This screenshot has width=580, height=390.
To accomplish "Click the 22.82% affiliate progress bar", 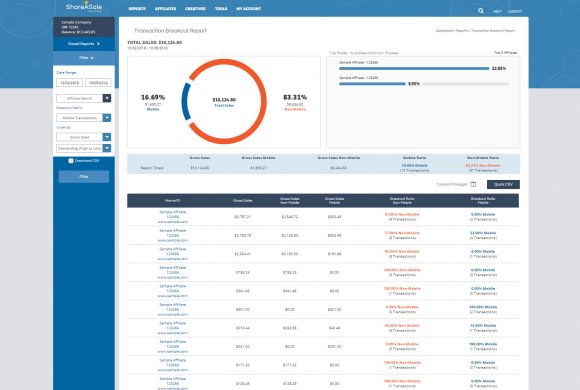I will tap(414, 68).
